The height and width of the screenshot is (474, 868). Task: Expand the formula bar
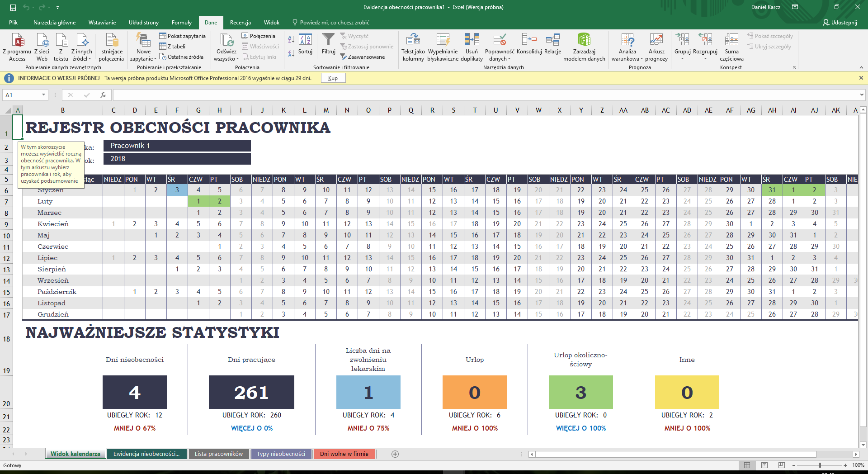862,95
